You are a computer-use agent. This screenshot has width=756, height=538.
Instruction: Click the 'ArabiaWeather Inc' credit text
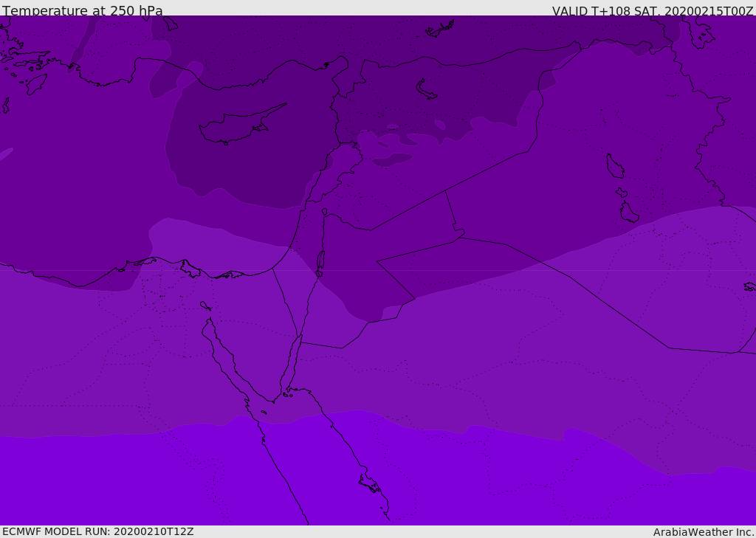pyautogui.click(x=704, y=532)
